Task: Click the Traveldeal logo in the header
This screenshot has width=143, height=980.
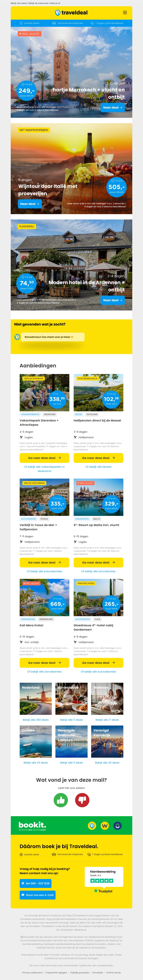Action: click(71, 12)
